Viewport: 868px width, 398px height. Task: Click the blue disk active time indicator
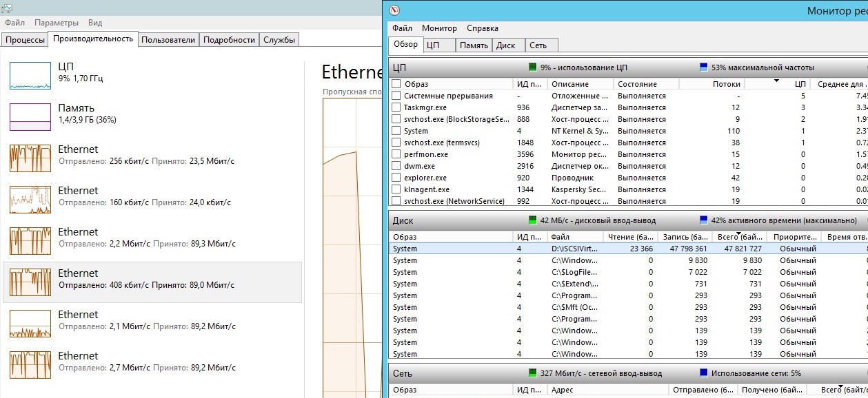703,220
